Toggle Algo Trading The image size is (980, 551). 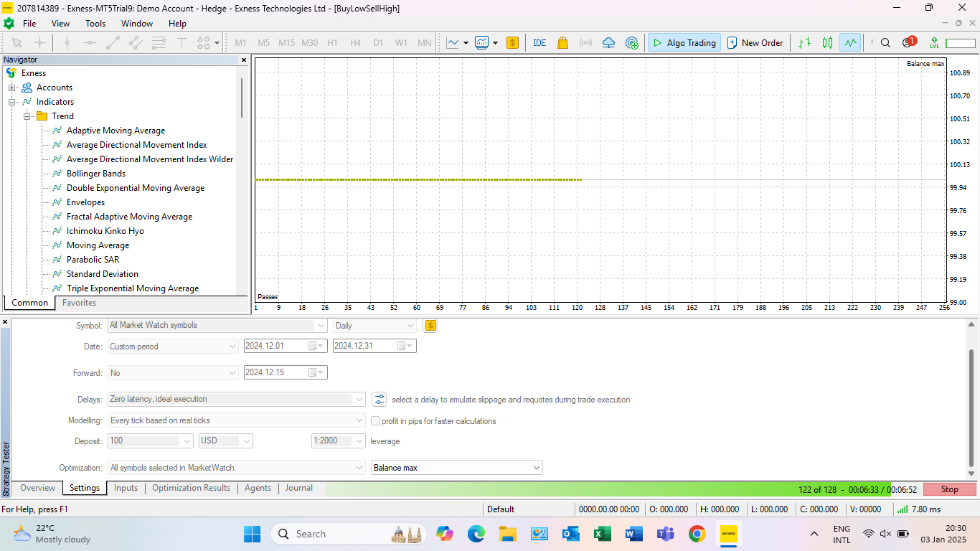(x=684, y=43)
